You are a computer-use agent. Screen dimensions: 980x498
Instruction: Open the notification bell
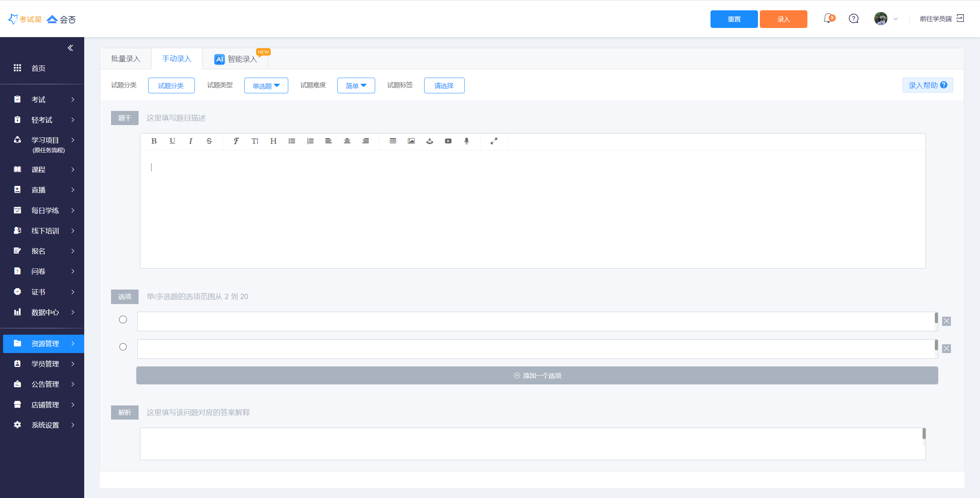828,18
